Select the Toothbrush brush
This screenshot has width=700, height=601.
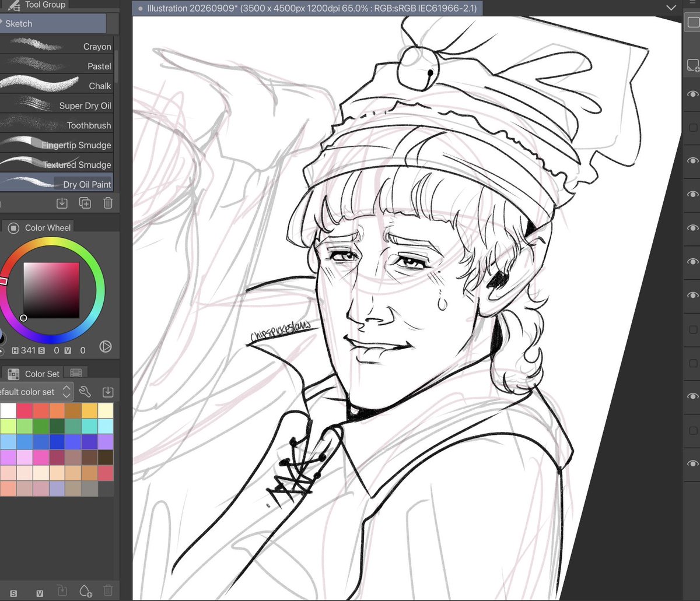pos(57,125)
